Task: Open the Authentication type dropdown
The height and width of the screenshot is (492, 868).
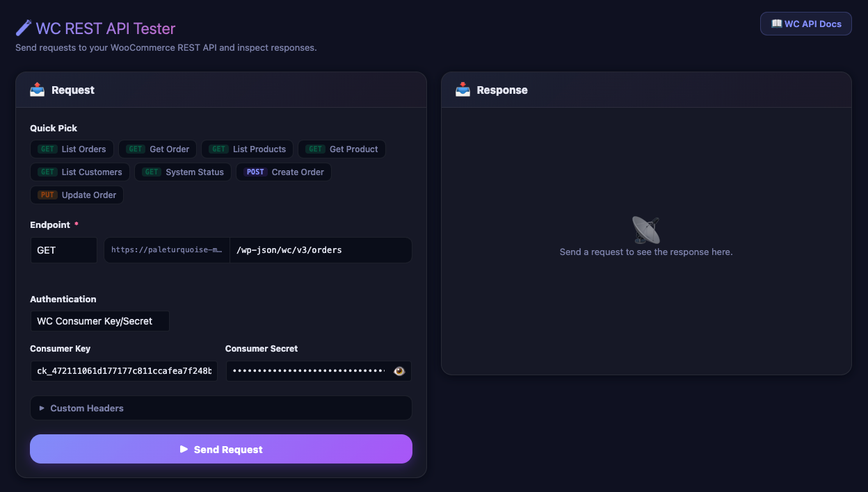Action: 100,321
